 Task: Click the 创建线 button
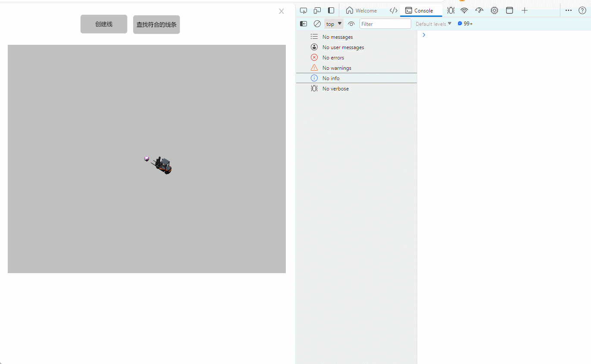click(x=104, y=24)
